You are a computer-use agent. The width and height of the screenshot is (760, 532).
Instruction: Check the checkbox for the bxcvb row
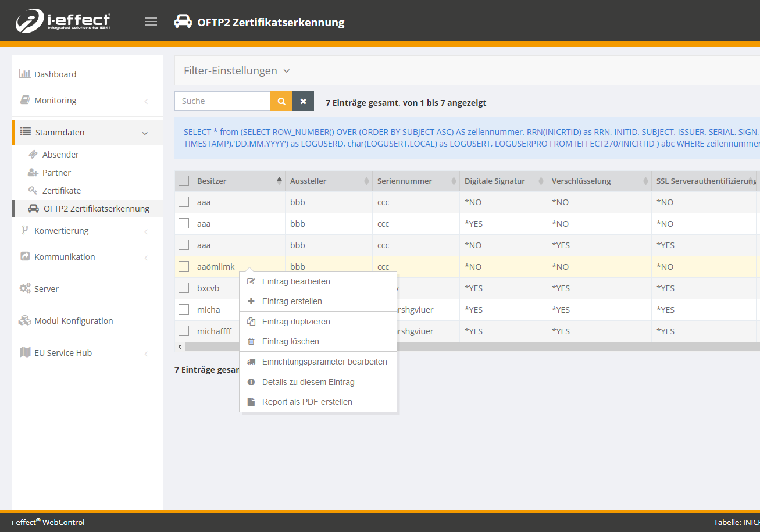(184, 288)
